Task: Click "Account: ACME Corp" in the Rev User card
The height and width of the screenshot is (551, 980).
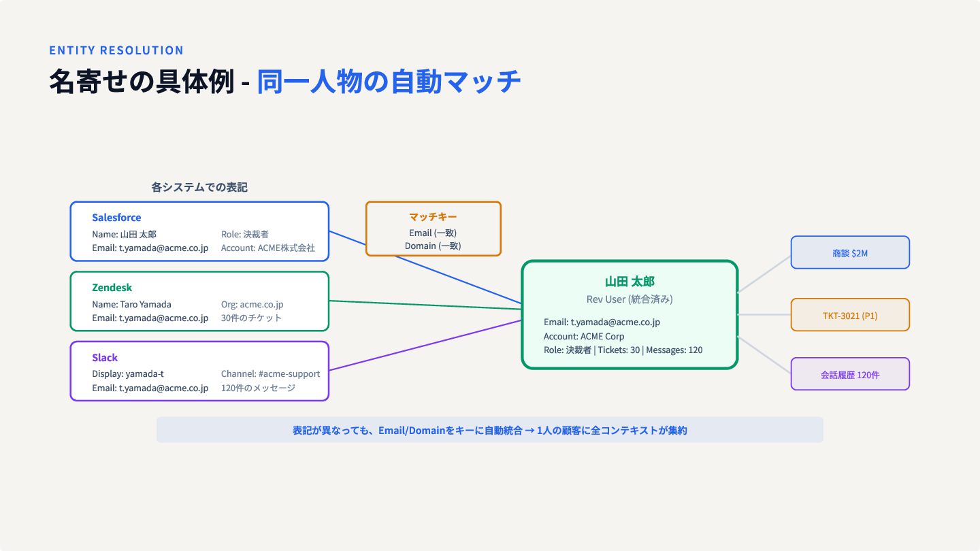Action: pyautogui.click(x=584, y=336)
